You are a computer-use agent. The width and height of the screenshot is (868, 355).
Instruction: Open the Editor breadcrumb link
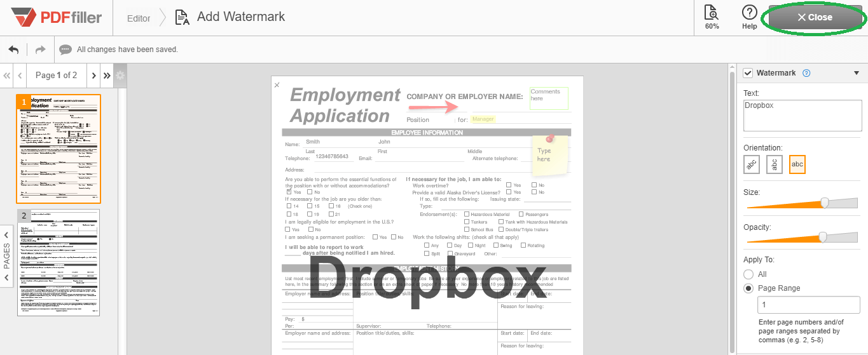[x=139, y=18]
